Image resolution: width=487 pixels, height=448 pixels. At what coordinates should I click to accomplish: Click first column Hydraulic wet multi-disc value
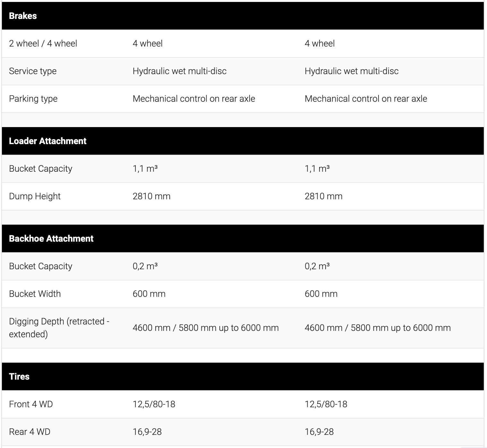point(180,71)
